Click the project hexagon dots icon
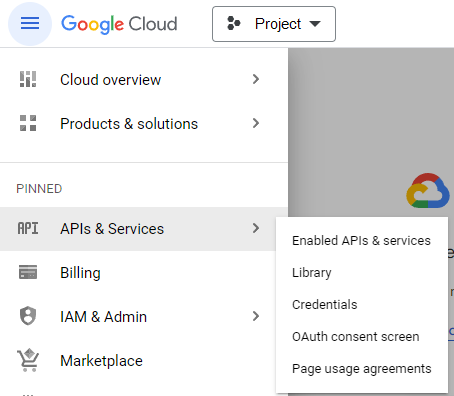Viewport: 454px width, 396px height. pyautogui.click(x=233, y=24)
